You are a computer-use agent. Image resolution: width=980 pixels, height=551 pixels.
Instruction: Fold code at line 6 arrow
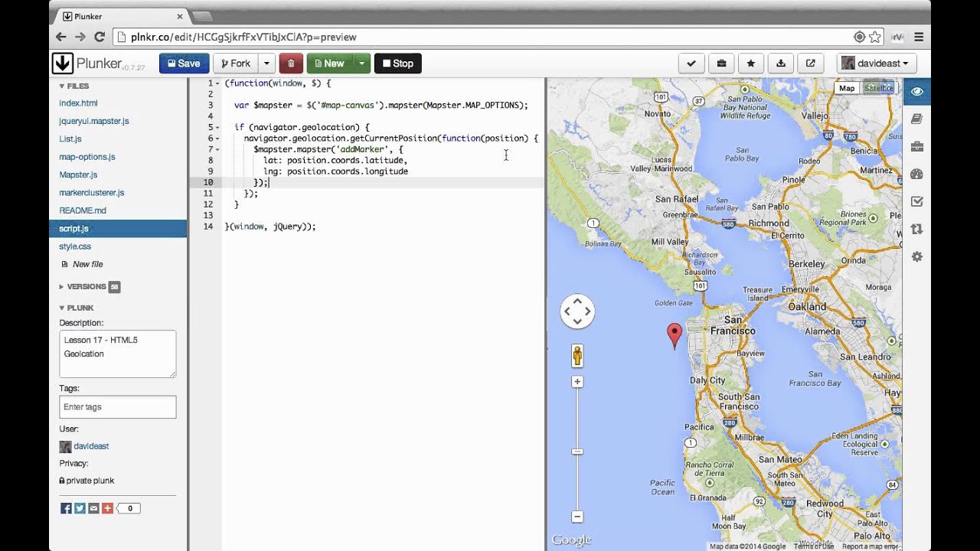217,139
